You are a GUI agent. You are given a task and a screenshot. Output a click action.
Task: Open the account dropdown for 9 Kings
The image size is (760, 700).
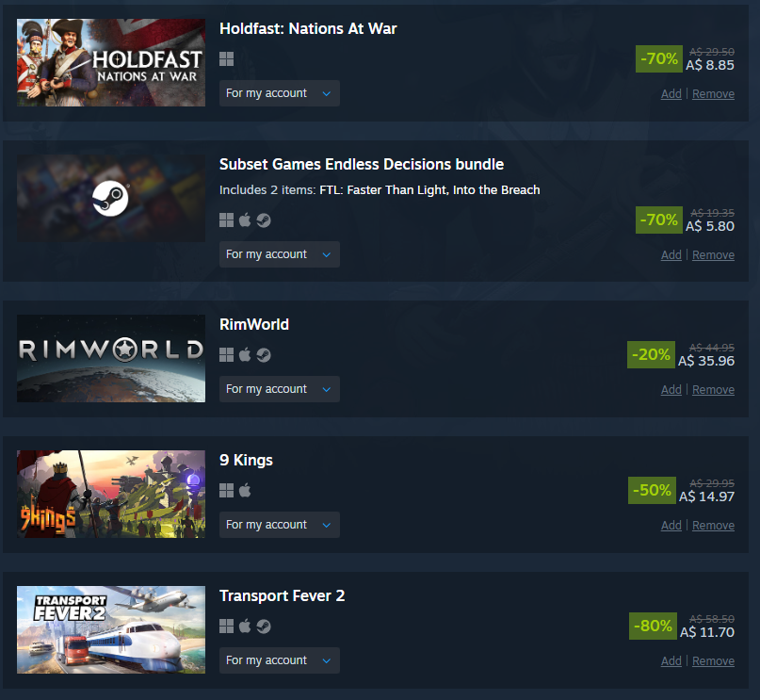[x=280, y=525]
